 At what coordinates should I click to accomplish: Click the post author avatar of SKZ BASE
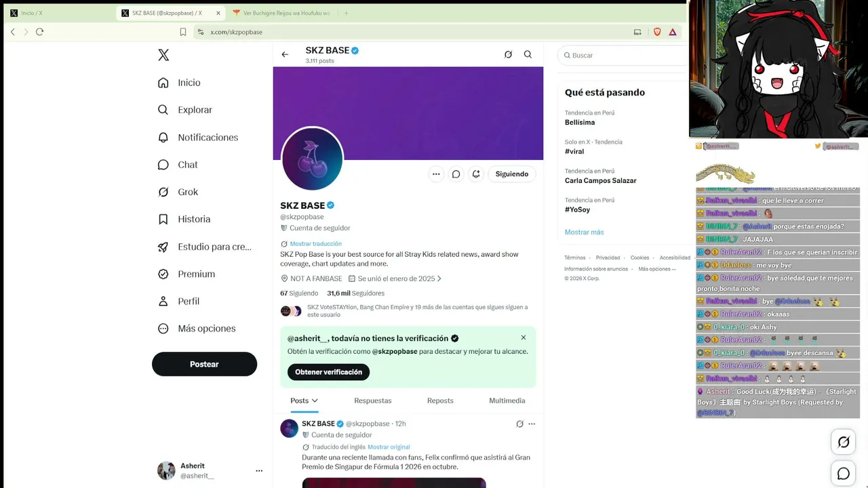[x=290, y=428]
